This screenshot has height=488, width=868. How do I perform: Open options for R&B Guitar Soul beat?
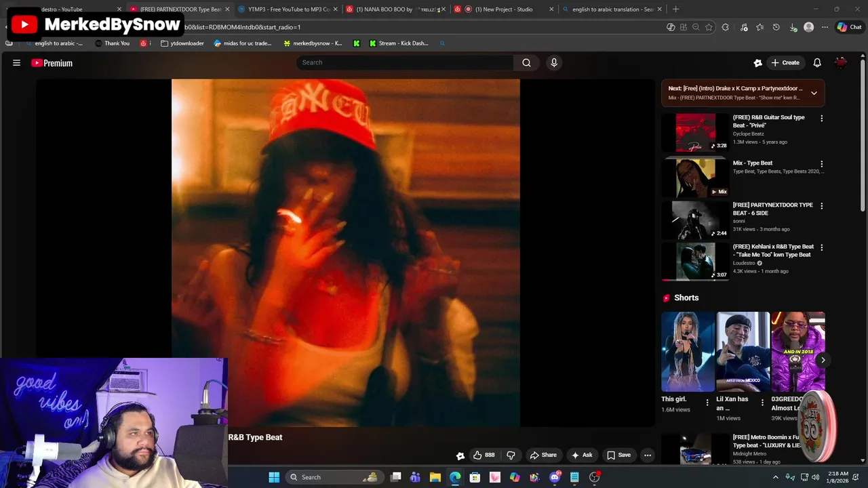[821, 118]
